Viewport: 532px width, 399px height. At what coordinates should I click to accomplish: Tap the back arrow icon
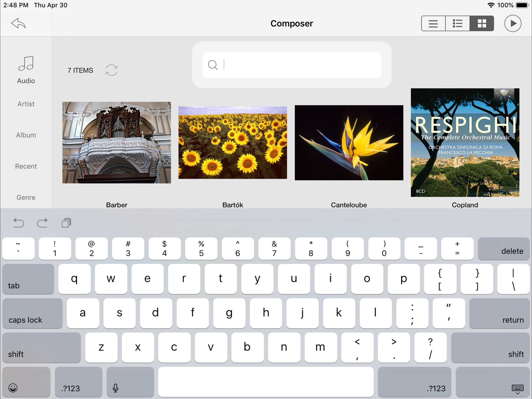(x=18, y=23)
